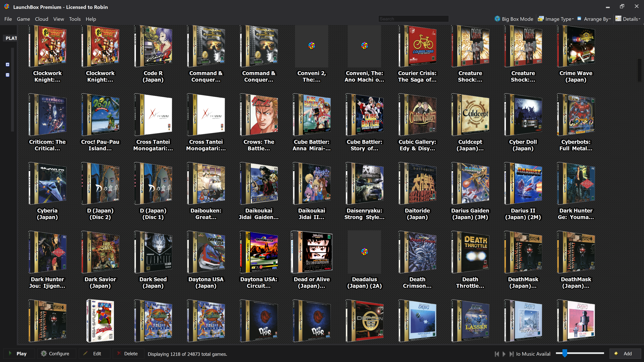The width and height of the screenshot is (644, 362).
Task: Select Courier Crisis game cover
Action: [417, 46]
